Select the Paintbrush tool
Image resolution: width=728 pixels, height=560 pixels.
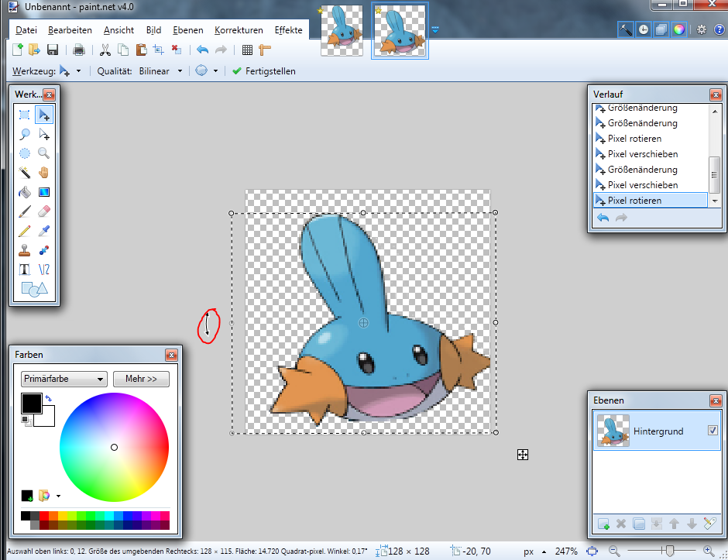25,211
